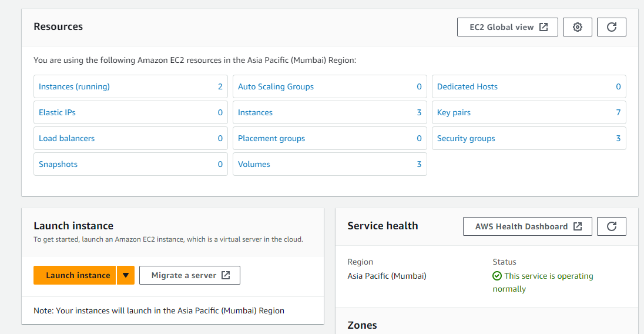Screen dimensions: 644x334
Task: Click the orange Launch instance button
Action: pyautogui.click(x=75, y=275)
